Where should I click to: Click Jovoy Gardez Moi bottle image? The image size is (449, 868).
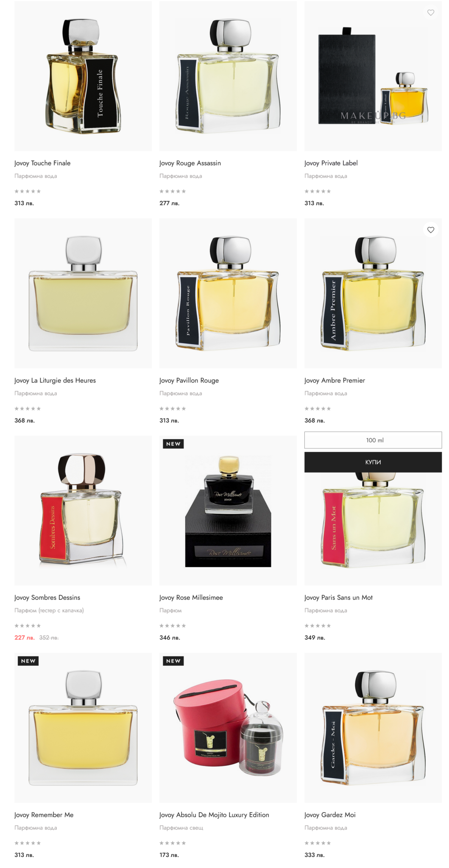[373, 727]
